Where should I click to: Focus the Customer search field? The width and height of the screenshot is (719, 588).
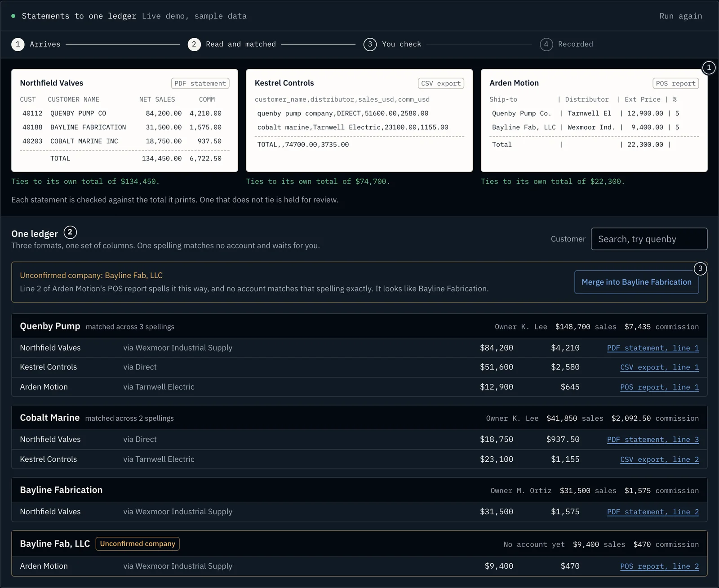[649, 239]
